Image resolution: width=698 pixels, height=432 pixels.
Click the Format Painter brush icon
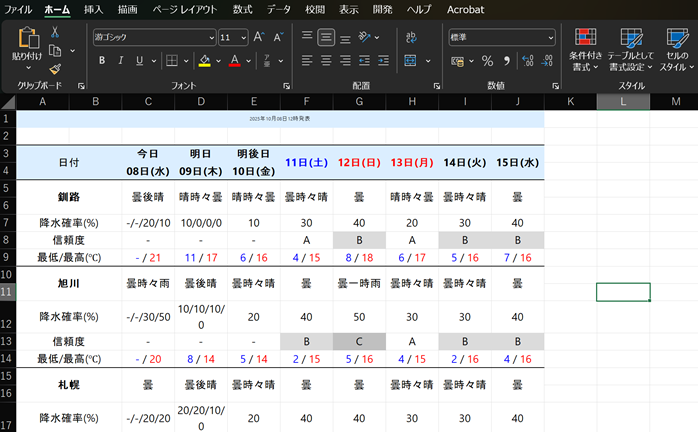pos(55,69)
